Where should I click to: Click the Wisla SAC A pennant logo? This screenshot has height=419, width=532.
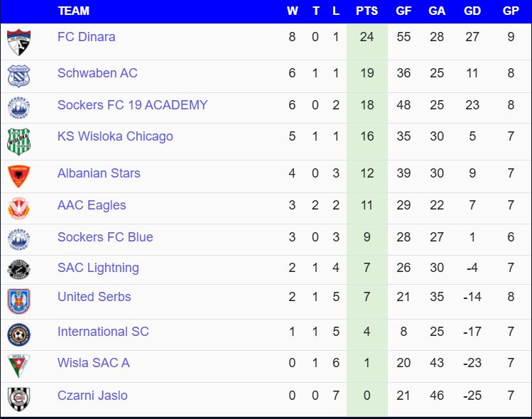pyautogui.click(x=18, y=366)
